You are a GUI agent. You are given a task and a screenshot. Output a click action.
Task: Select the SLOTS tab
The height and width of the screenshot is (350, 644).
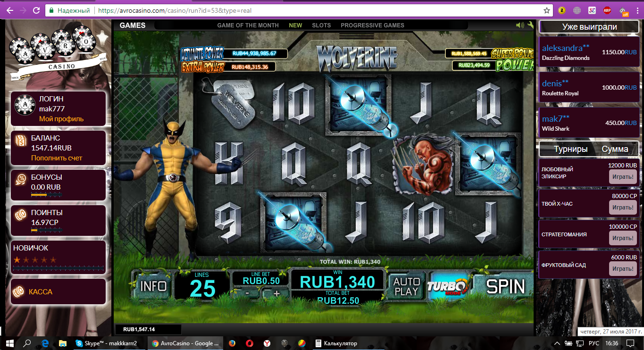pyautogui.click(x=321, y=25)
